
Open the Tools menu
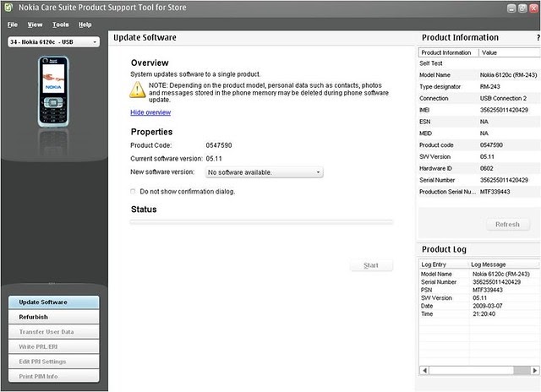[x=60, y=24]
